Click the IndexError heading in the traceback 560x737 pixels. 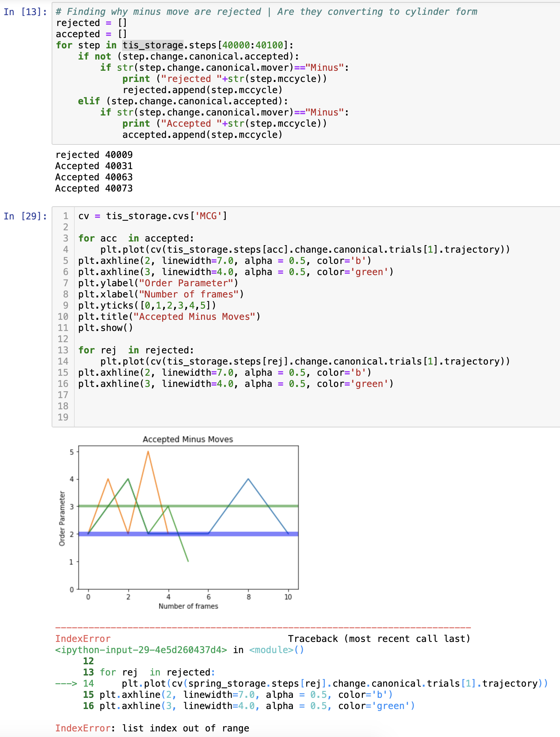83,638
